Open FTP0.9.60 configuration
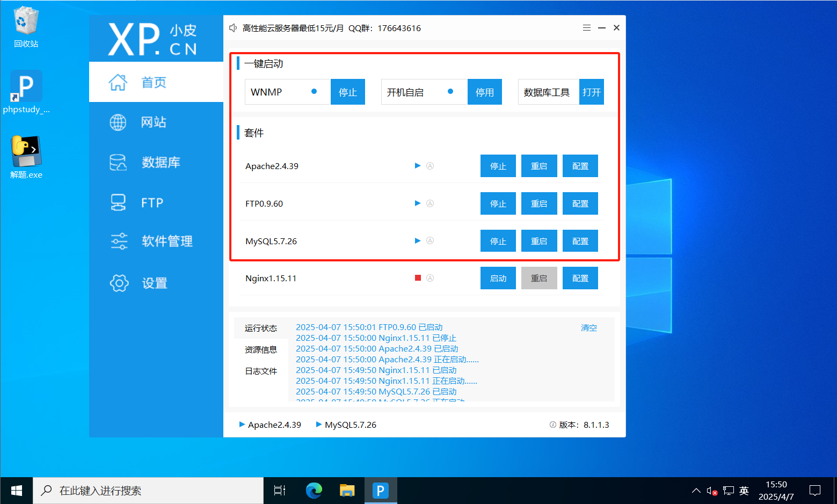This screenshot has width=837, height=504. click(x=580, y=203)
